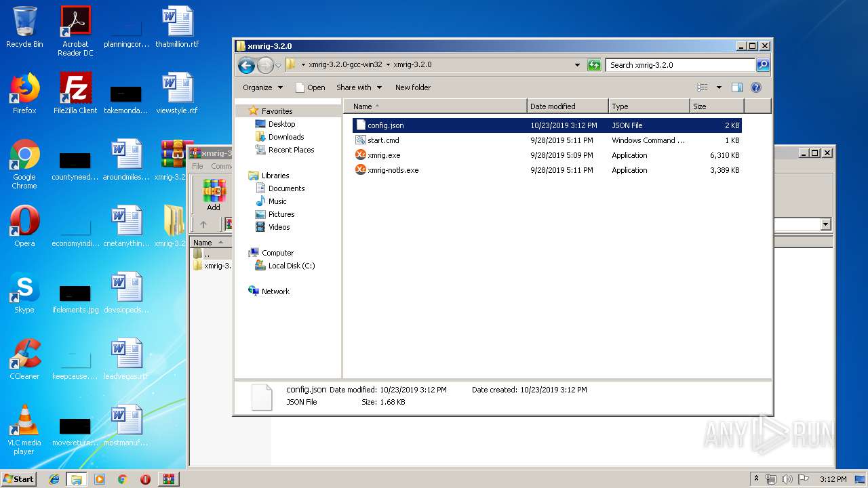Click the Windows Start button
Screen dimensions: 868x488
(x=18, y=479)
